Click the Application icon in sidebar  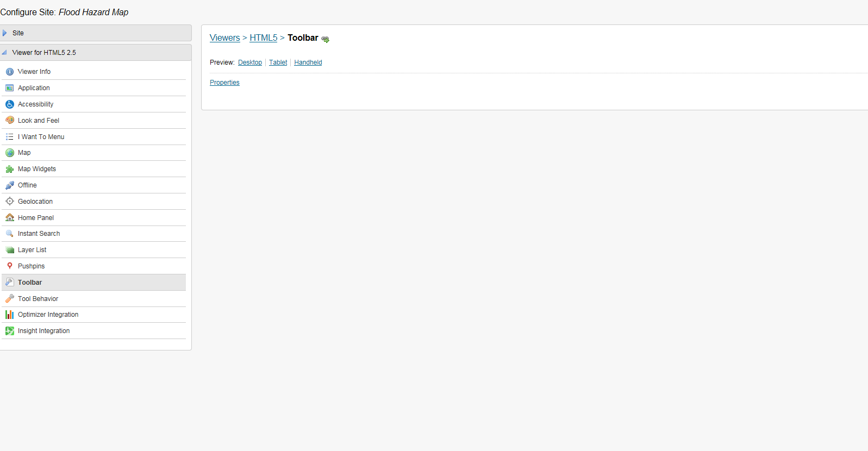(10, 88)
